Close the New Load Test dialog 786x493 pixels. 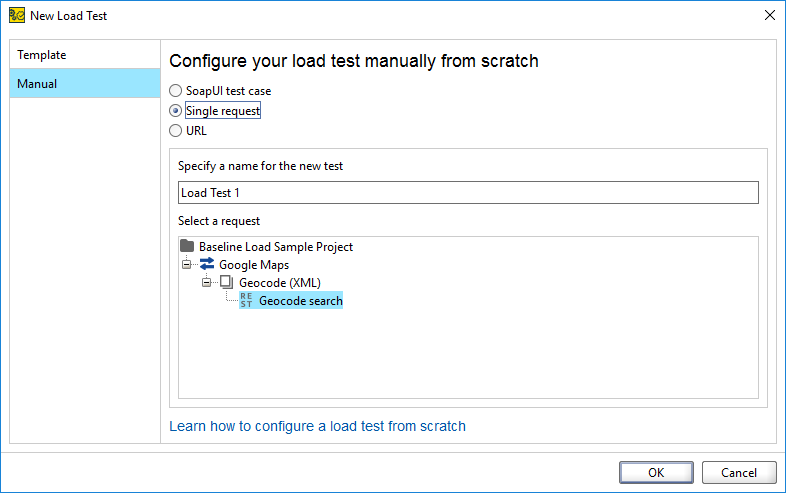point(770,15)
